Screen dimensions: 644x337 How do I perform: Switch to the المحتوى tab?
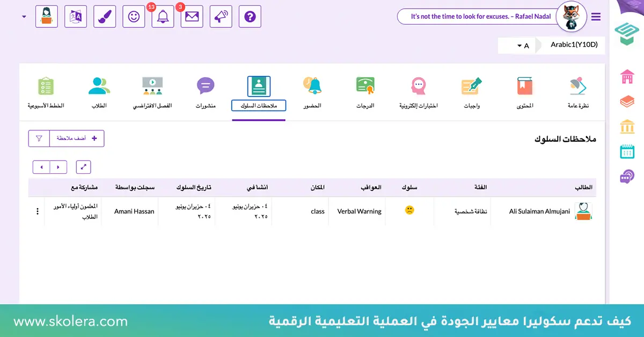point(525,92)
